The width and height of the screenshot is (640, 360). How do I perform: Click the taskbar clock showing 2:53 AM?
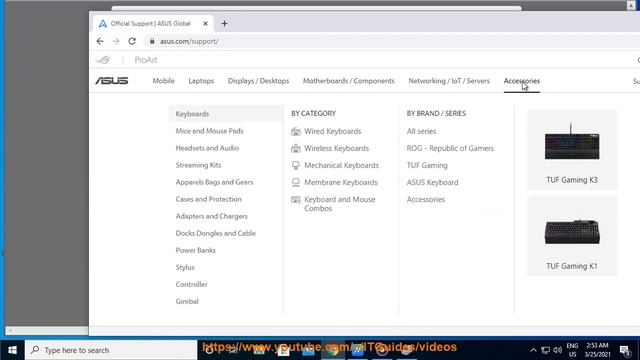pos(598,350)
